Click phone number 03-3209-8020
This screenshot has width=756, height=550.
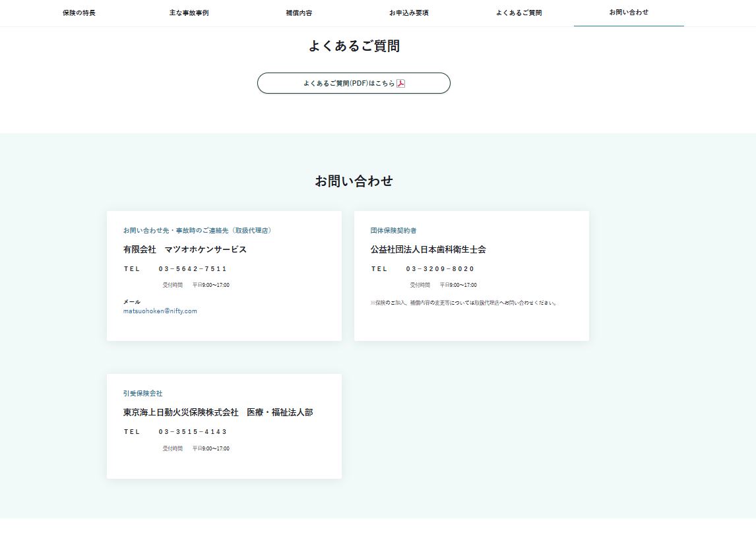coord(440,269)
